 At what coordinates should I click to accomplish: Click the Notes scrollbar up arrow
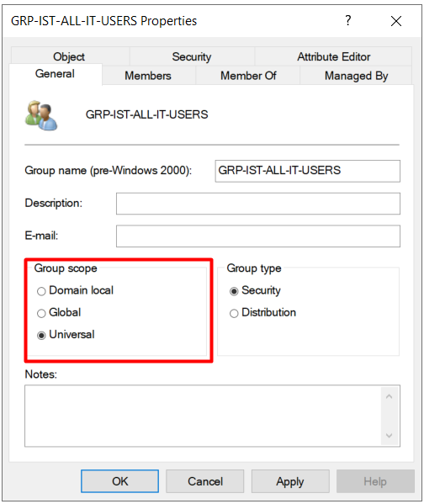389,396
